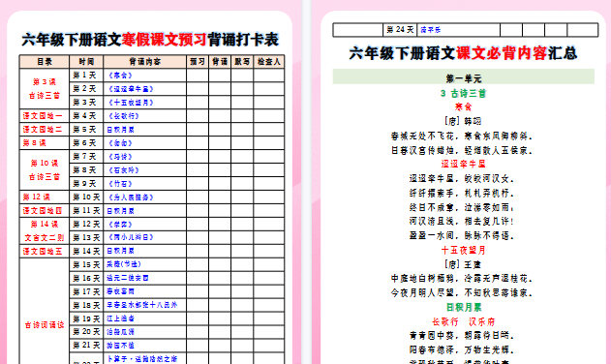
Task: Click the author line [唐] 王建
Action: click(x=463, y=264)
